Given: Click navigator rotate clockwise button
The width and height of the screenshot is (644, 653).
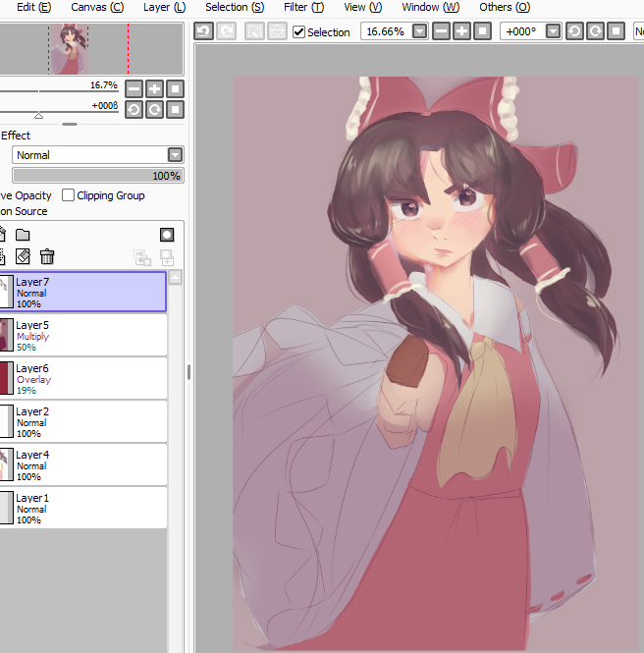Looking at the screenshot, I should tap(154, 110).
